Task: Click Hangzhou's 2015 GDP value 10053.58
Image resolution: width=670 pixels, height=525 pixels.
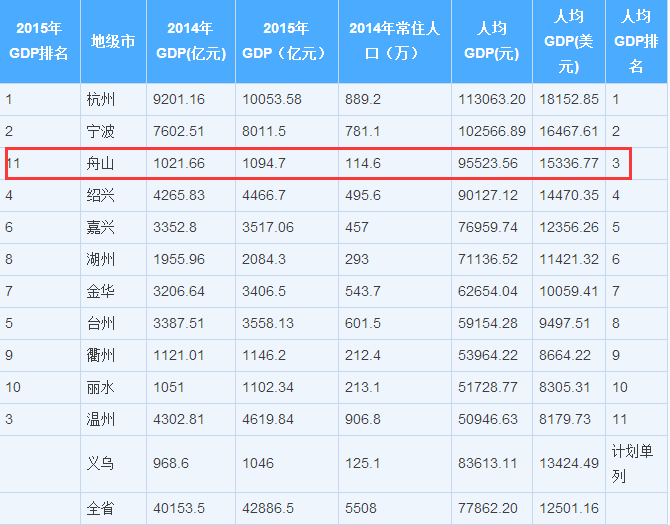Action: (272, 100)
